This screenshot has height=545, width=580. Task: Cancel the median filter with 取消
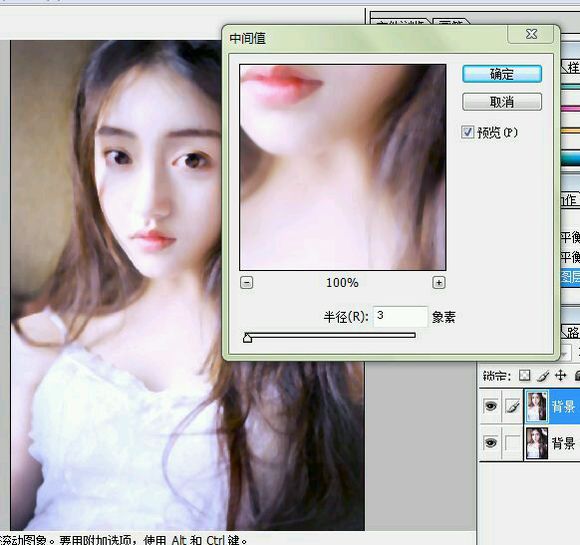pyautogui.click(x=502, y=102)
